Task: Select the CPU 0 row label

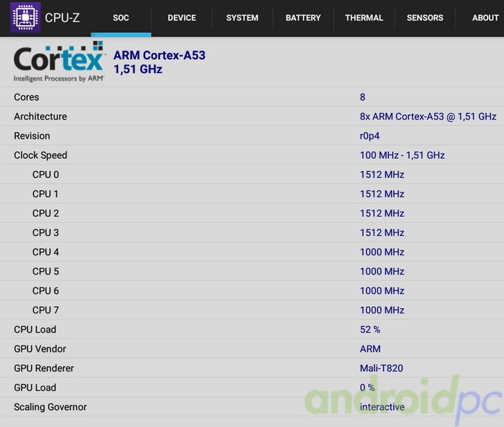Action: [x=46, y=175]
